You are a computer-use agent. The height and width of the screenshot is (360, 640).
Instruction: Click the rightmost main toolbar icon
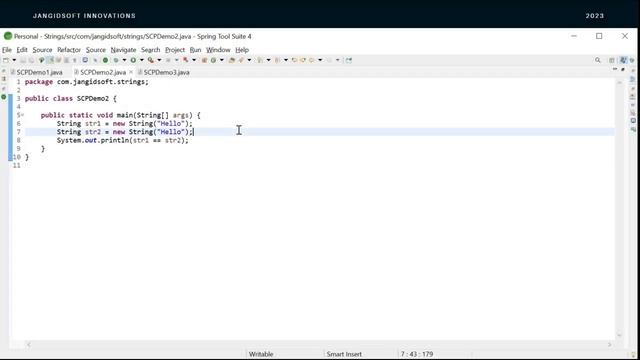tap(349, 60)
